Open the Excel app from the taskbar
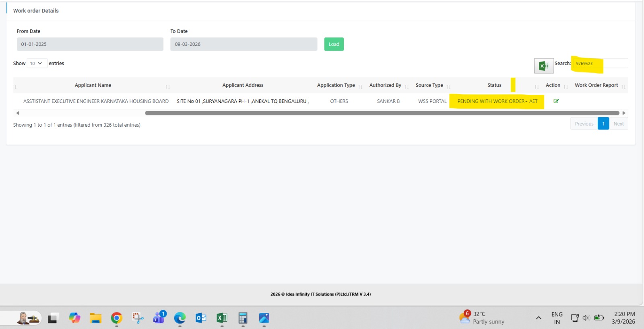The height and width of the screenshot is (329, 644). 222,318
